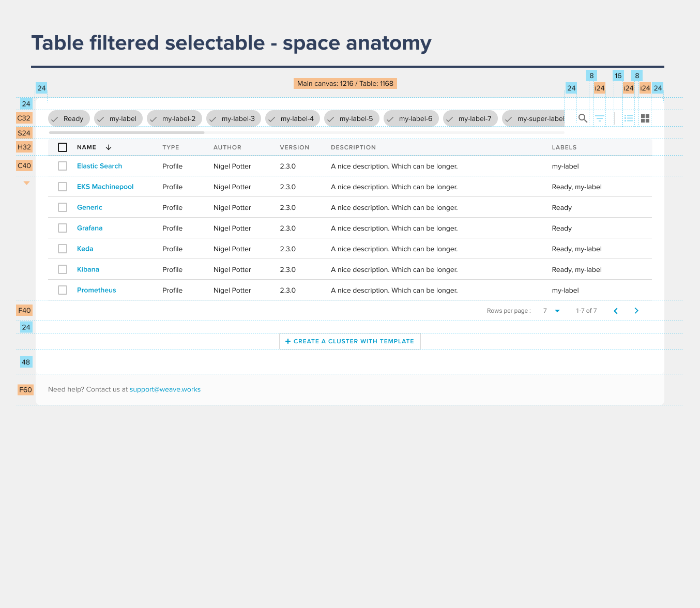
Task: Click the checkmark on the my-label-4 chip
Action: click(x=272, y=118)
